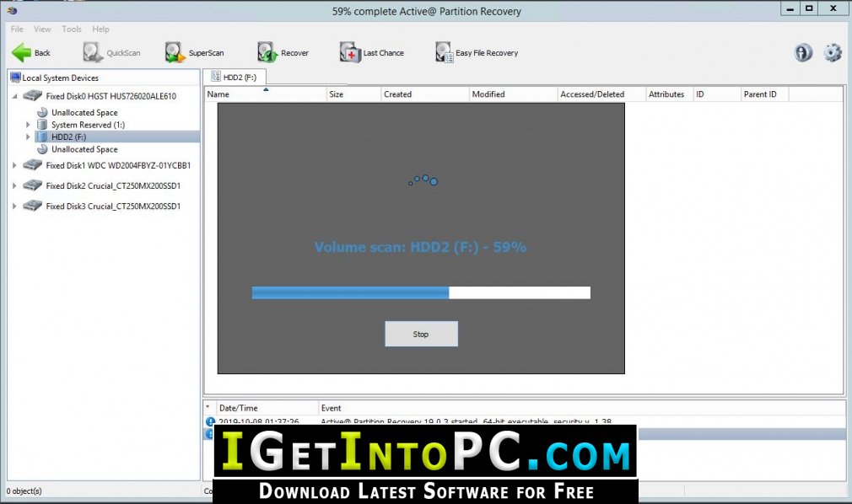
Task: Select Fixed Disk3 Crucial_CT250MX200SSD1
Action: [113, 206]
